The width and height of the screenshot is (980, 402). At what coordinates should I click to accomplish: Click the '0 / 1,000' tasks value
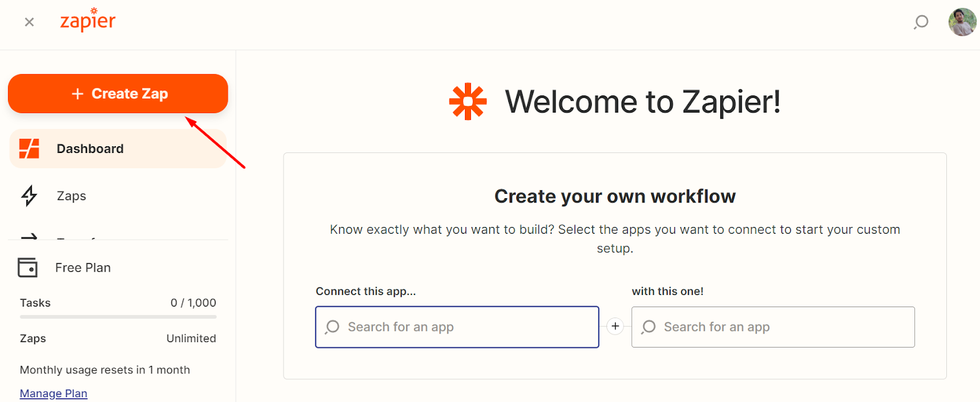193,303
